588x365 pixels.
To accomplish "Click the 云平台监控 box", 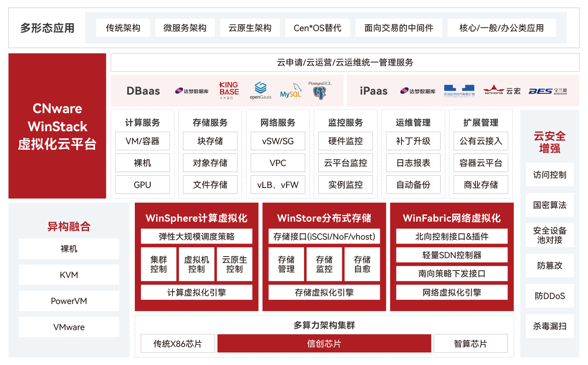I will [x=345, y=163].
